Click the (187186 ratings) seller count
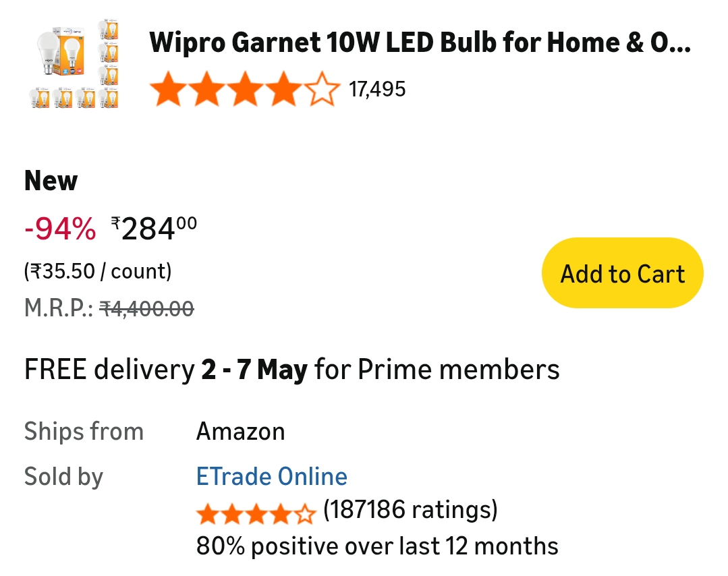The width and height of the screenshot is (728, 576). [410, 510]
